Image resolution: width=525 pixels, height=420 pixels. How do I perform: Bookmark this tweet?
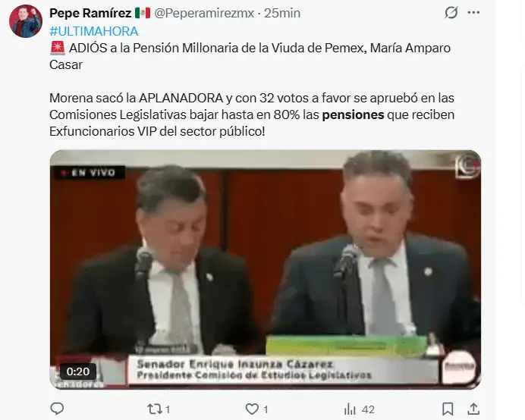click(448, 409)
